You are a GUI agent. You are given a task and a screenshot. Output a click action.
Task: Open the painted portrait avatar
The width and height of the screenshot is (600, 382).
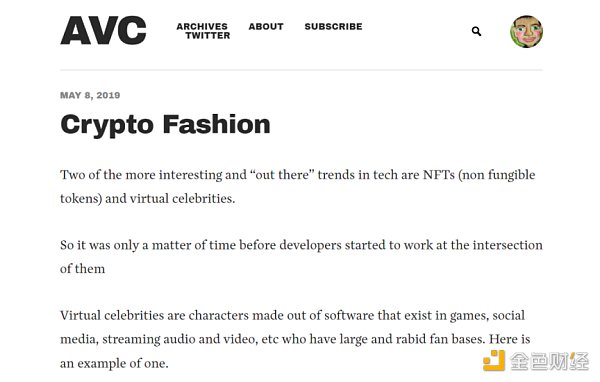(x=526, y=31)
